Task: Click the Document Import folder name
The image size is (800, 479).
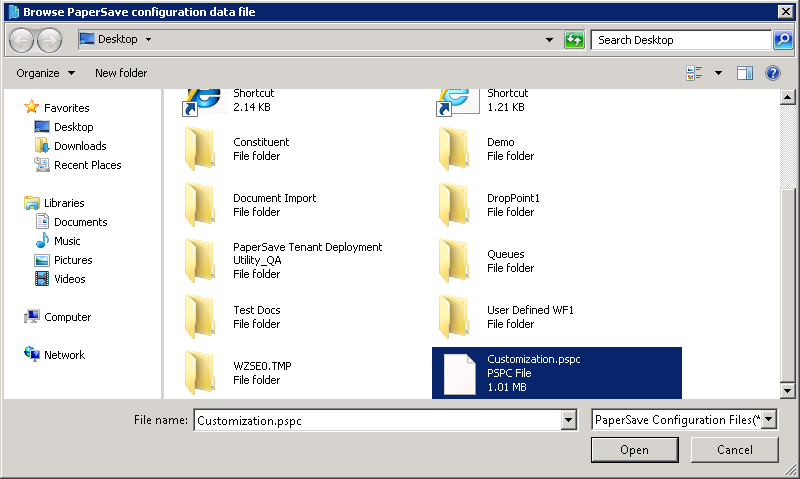Action: 274,198
